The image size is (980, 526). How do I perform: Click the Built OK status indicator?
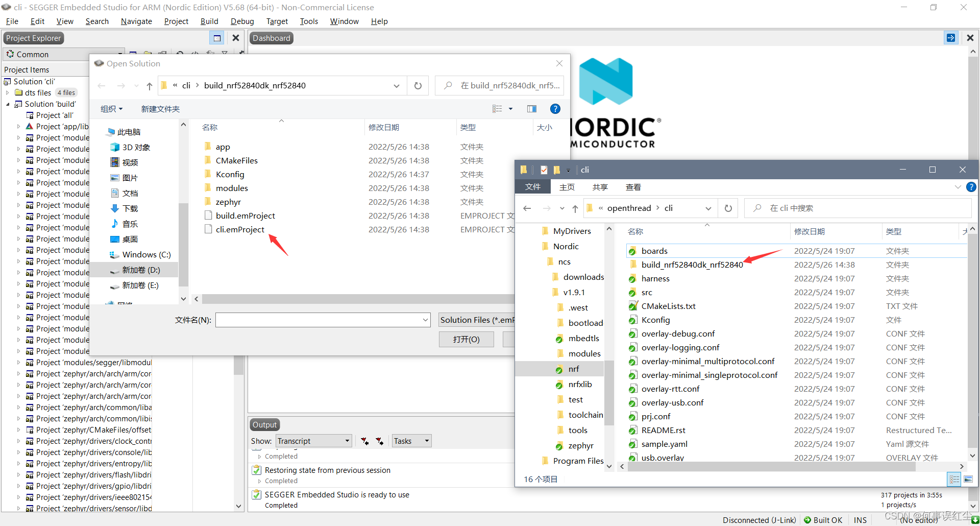823,520
